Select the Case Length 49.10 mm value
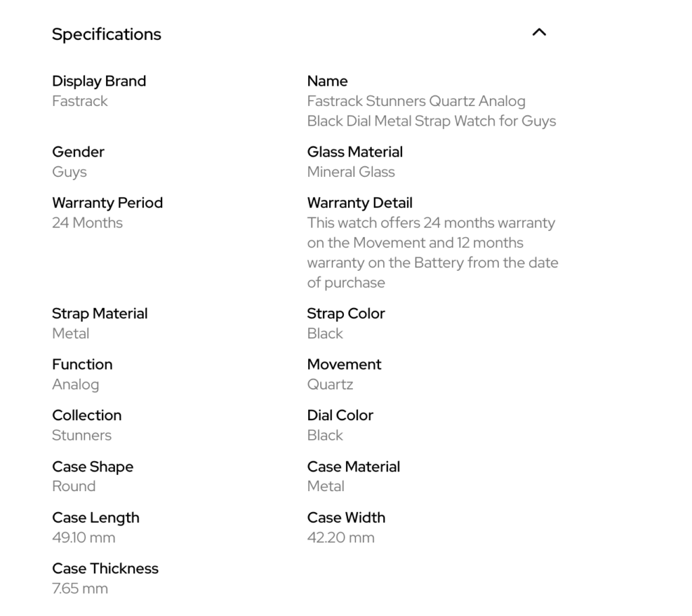 84,538
